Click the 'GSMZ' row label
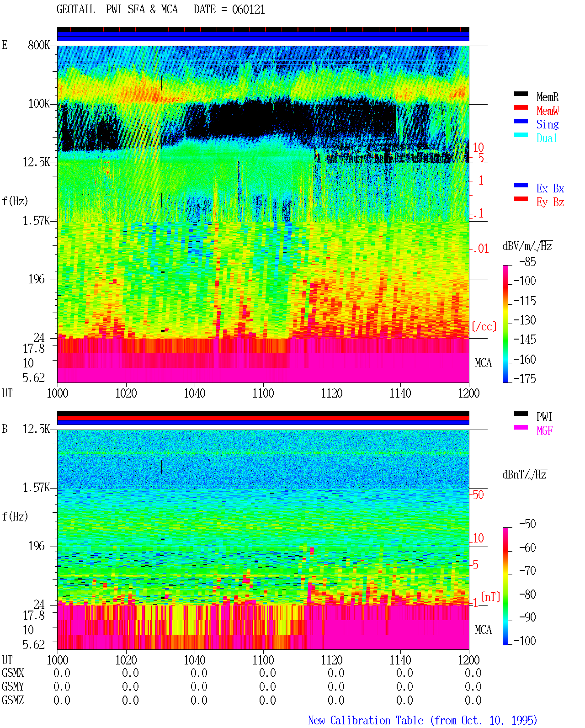The image size is (585, 728). (x=13, y=700)
